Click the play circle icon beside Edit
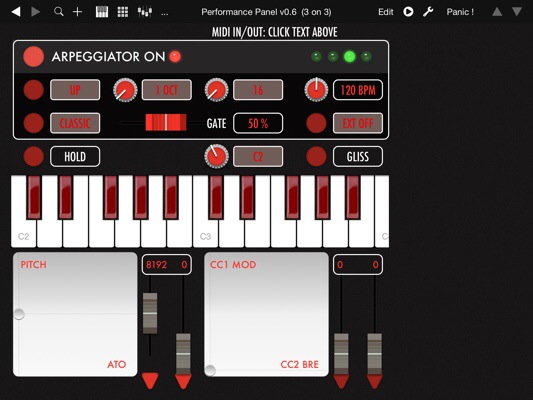This screenshot has height=400, width=533. click(x=408, y=12)
